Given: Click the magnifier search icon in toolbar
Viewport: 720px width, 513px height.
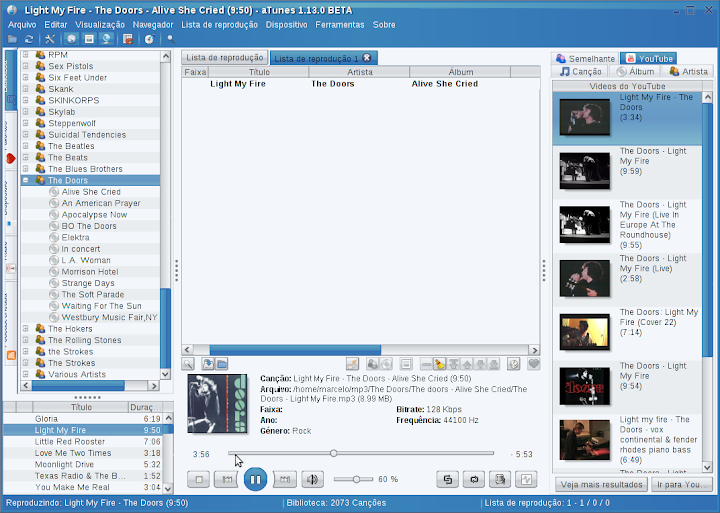Looking at the screenshot, I should [171, 39].
